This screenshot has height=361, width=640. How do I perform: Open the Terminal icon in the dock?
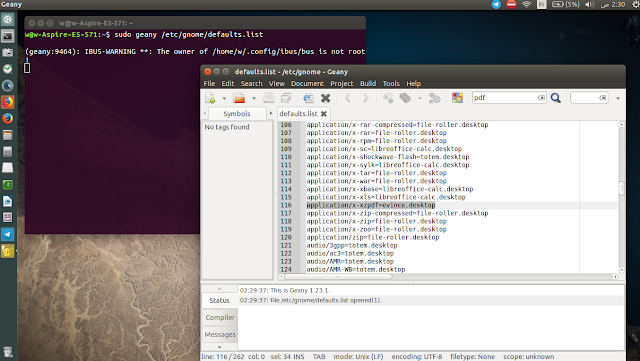point(8,36)
